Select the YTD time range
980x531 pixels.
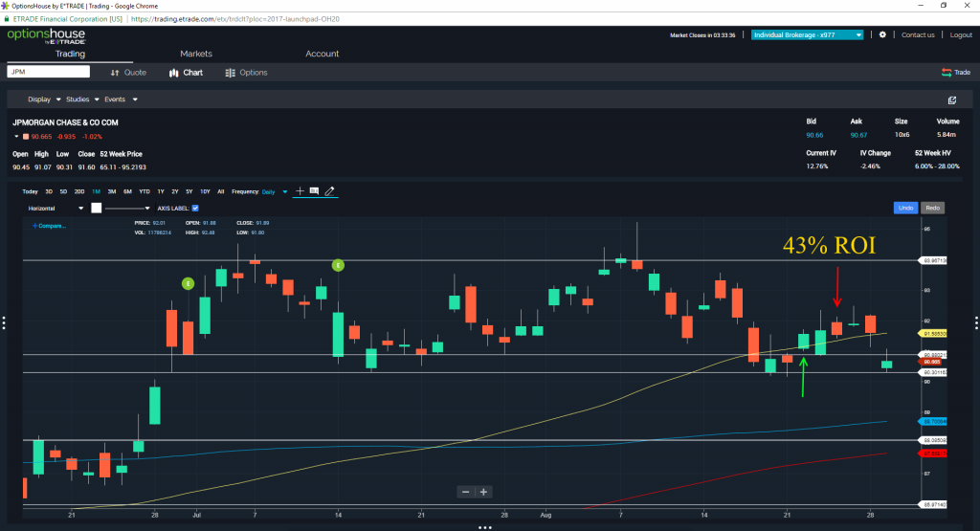click(x=145, y=191)
